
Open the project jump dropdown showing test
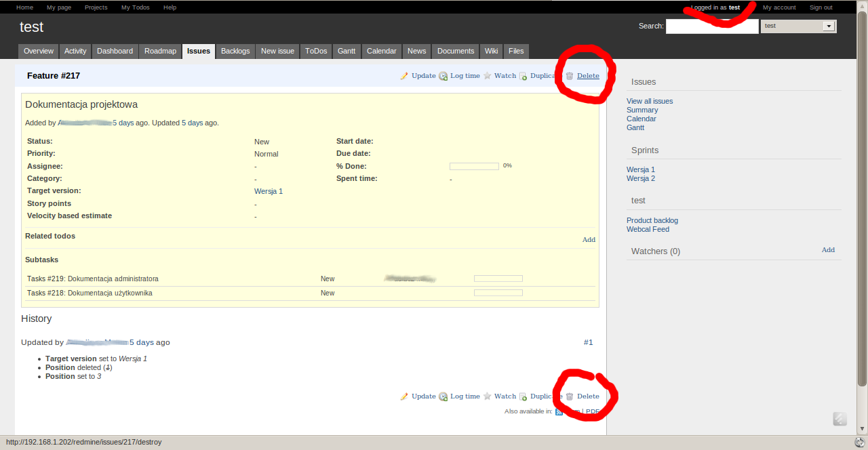coord(798,26)
